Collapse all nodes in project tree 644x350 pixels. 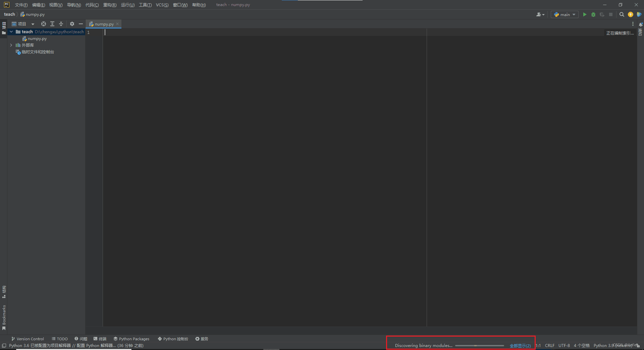pyautogui.click(x=61, y=24)
